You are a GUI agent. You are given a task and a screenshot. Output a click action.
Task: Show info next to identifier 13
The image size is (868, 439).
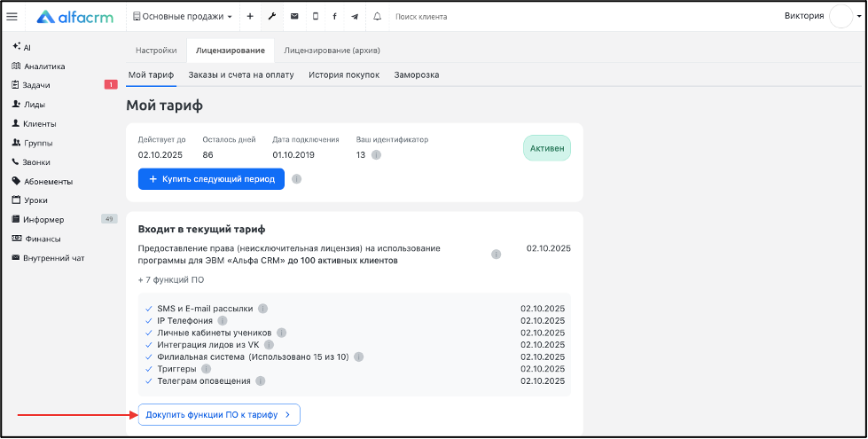377,155
